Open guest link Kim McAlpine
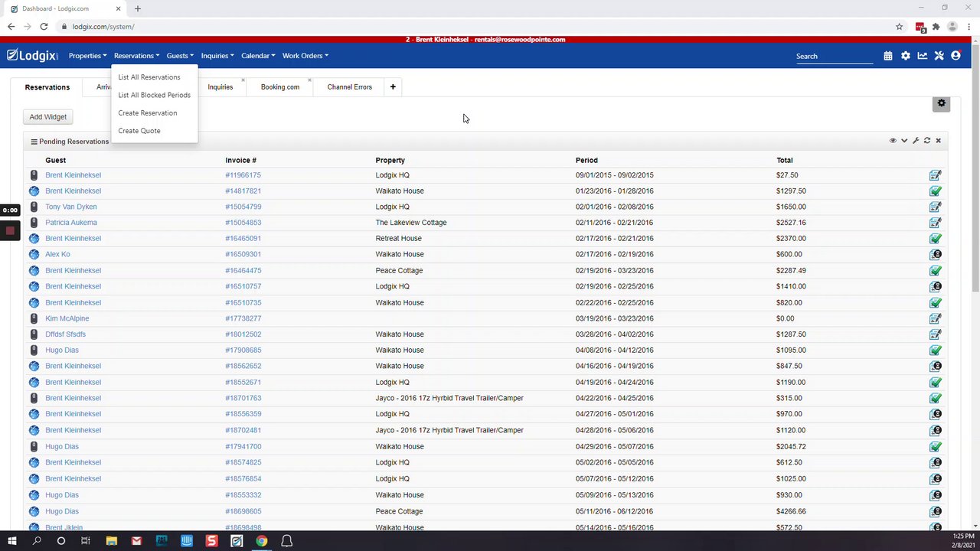 pos(67,318)
